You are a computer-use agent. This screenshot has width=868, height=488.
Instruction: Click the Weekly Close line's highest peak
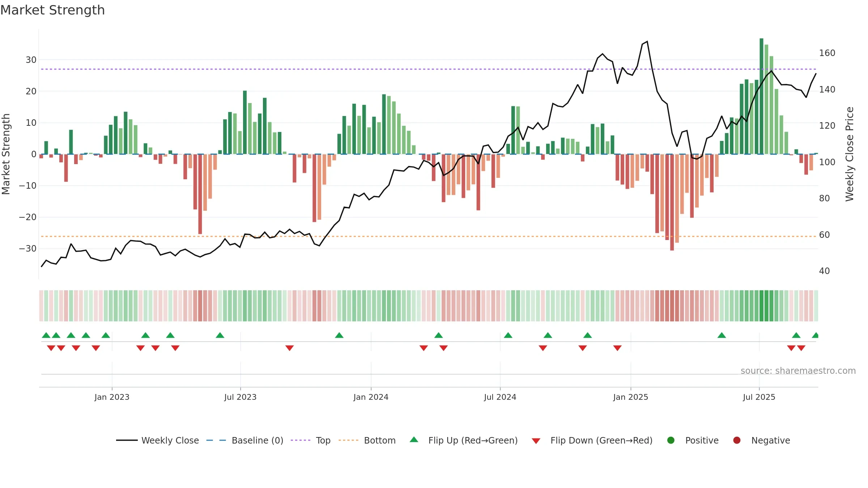pyautogui.click(x=647, y=42)
